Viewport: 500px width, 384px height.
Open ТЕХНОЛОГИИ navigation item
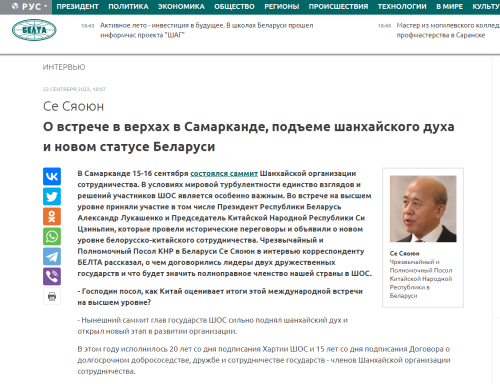pos(402,7)
